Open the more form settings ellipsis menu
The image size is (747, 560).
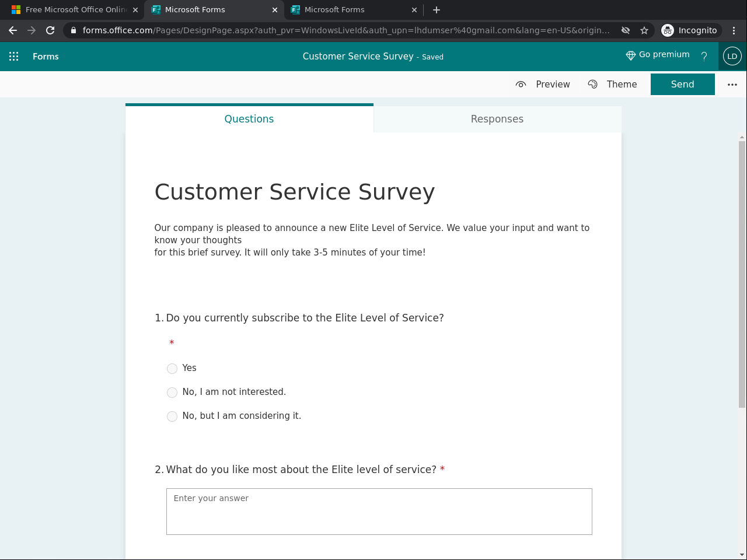(732, 85)
